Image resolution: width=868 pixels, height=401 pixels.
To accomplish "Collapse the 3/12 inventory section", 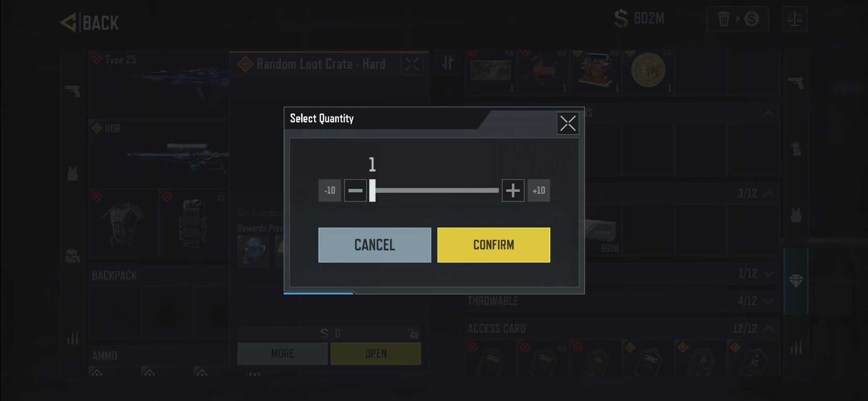I will click(769, 194).
